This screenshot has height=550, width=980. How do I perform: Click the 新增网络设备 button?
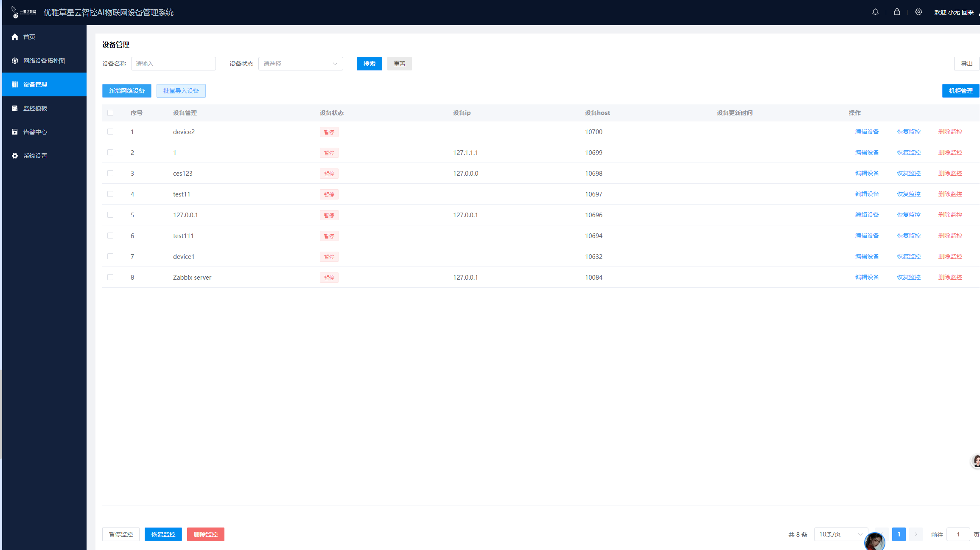pyautogui.click(x=126, y=91)
